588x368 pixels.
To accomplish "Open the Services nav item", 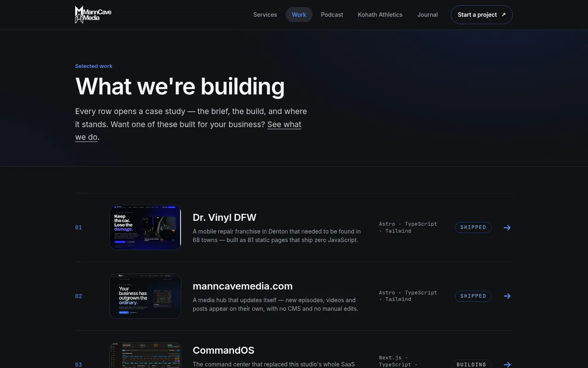I will point(265,15).
